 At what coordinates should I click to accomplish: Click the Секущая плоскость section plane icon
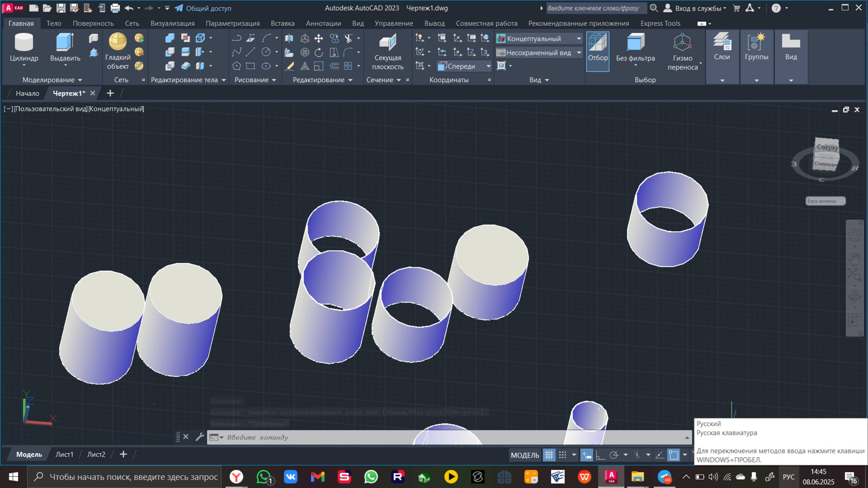click(x=387, y=43)
